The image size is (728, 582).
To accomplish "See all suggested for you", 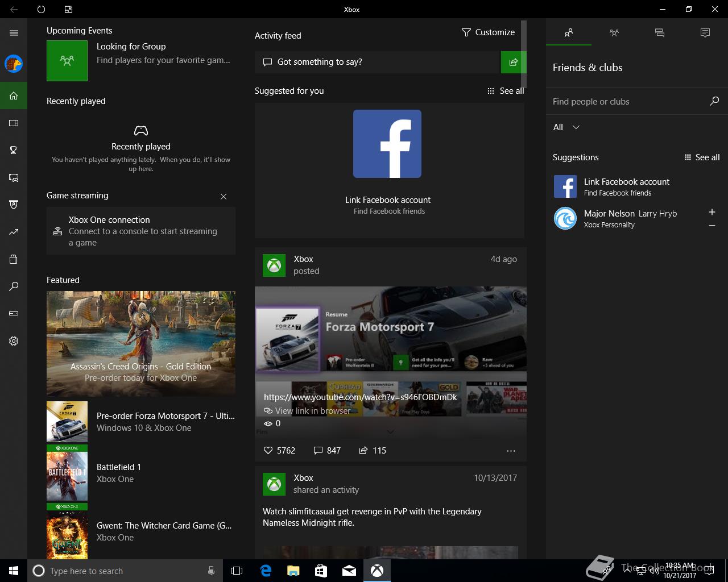I will [506, 91].
